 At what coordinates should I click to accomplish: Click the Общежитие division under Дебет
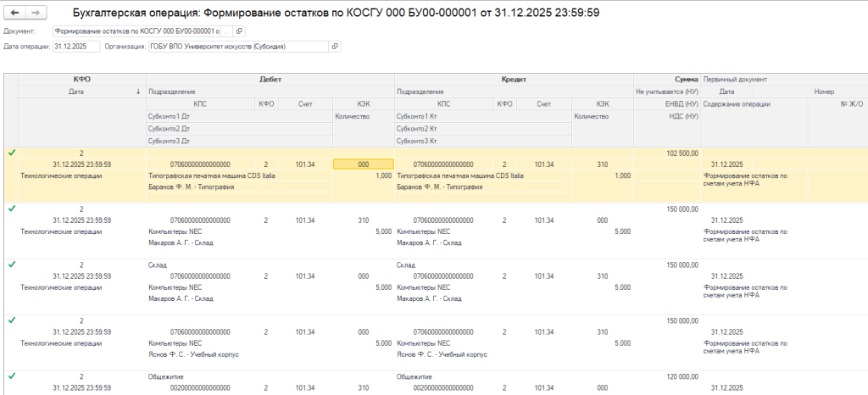(x=166, y=376)
